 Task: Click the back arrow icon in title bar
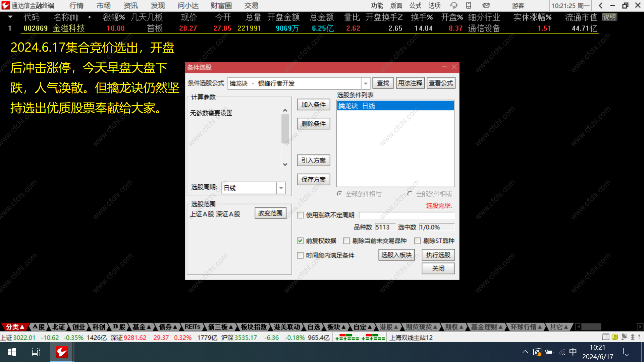601,5
